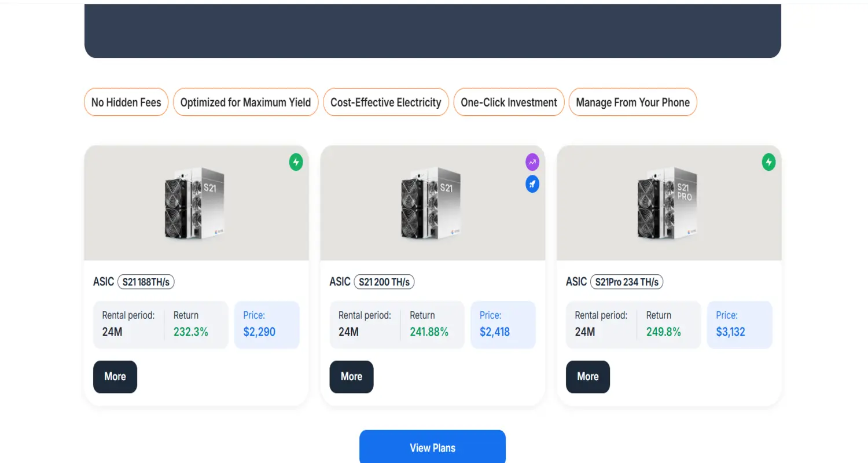The height and width of the screenshot is (463, 868).
Task: Toggle the One-Click Investment filter chip
Action: click(509, 102)
